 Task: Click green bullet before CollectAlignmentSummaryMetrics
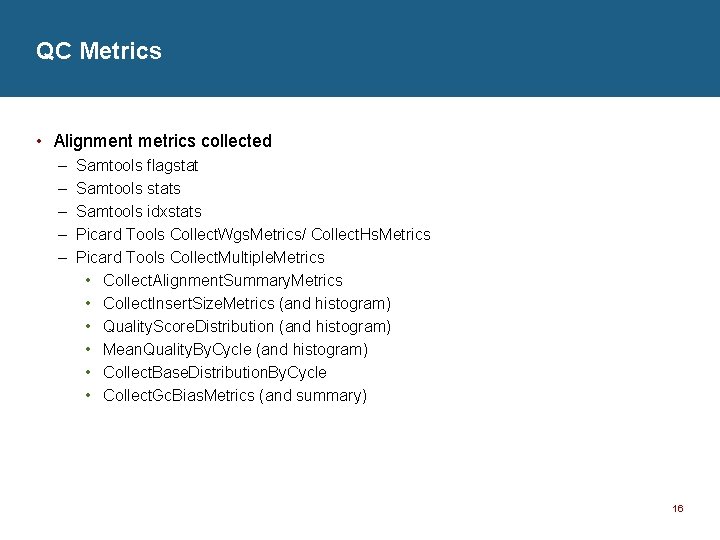(88, 280)
